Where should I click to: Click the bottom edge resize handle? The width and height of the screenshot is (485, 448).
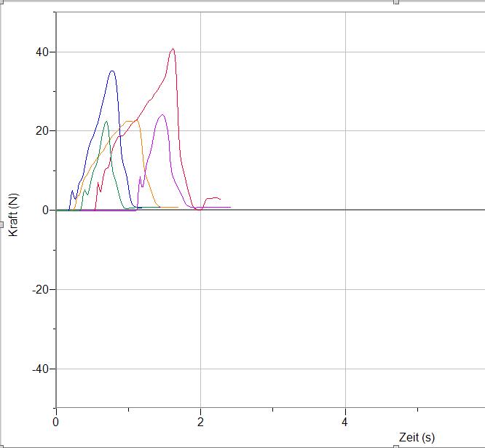click(395, 445)
